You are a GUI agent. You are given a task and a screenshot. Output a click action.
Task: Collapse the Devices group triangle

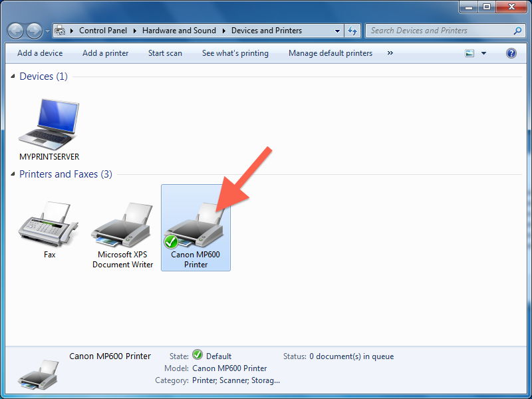[13, 76]
